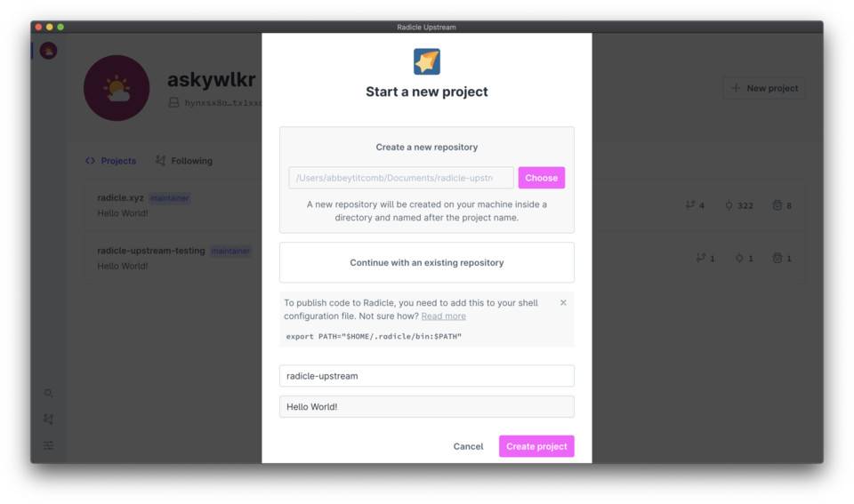This screenshot has width=854, height=504.
Task: Select Create a new repository option
Action: click(x=427, y=148)
